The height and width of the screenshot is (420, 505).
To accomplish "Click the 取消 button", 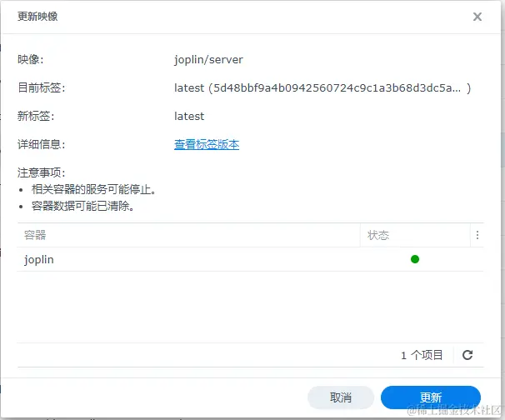I will click(x=341, y=397).
